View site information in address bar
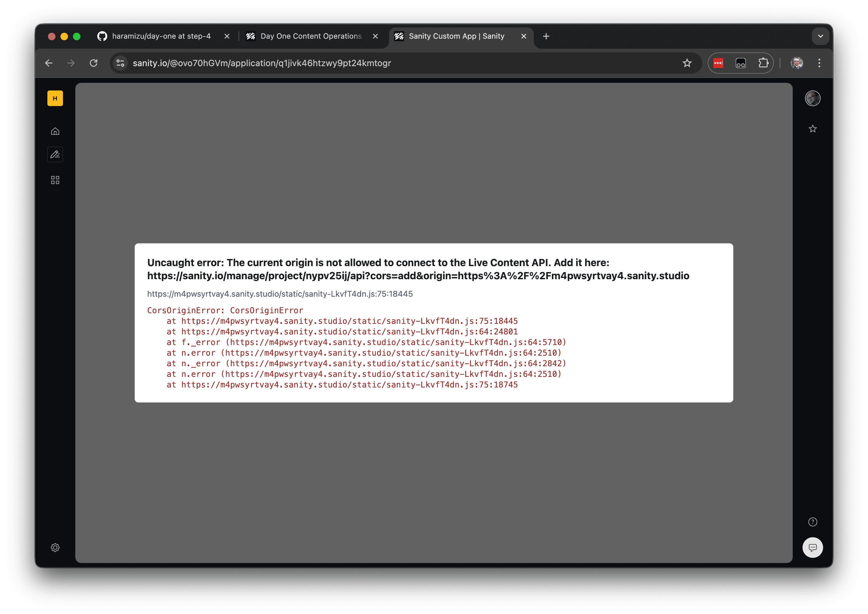The height and width of the screenshot is (614, 868). [x=121, y=63]
